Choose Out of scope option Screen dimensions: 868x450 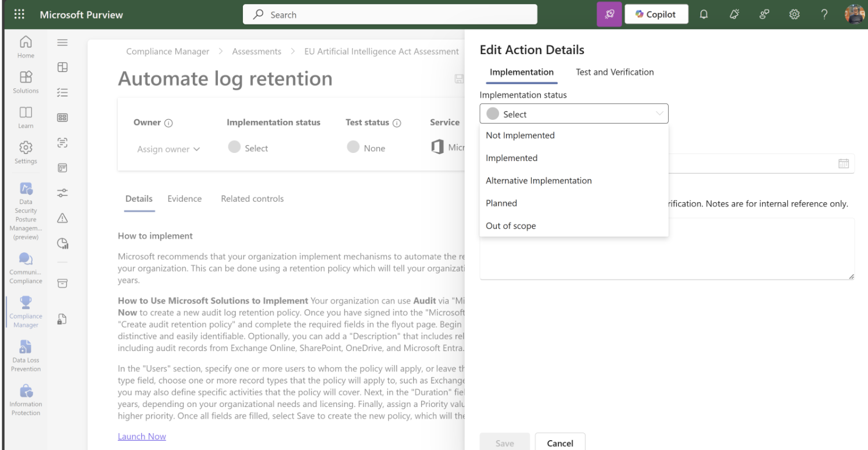click(x=574, y=226)
